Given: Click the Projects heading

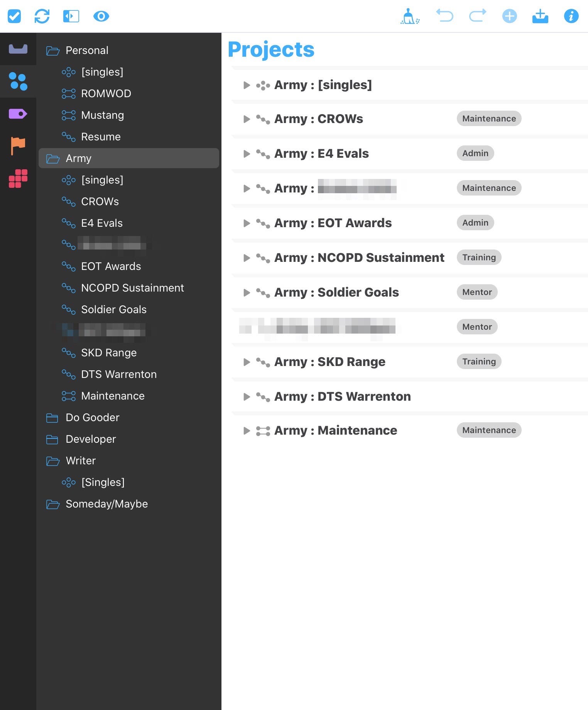Looking at the screenshot, I should [x=271, y=50].
